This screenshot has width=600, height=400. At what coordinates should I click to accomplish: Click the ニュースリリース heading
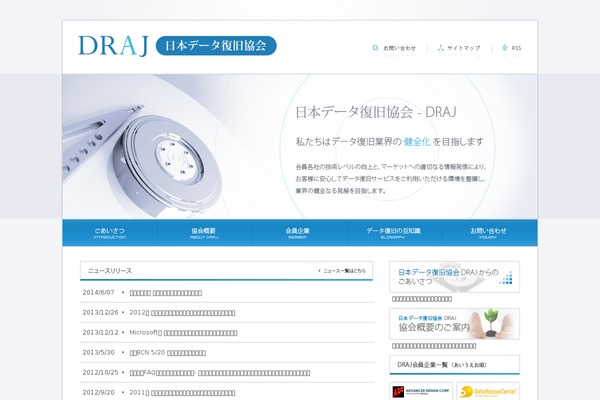pyautogui.click(x=110, y=271)
